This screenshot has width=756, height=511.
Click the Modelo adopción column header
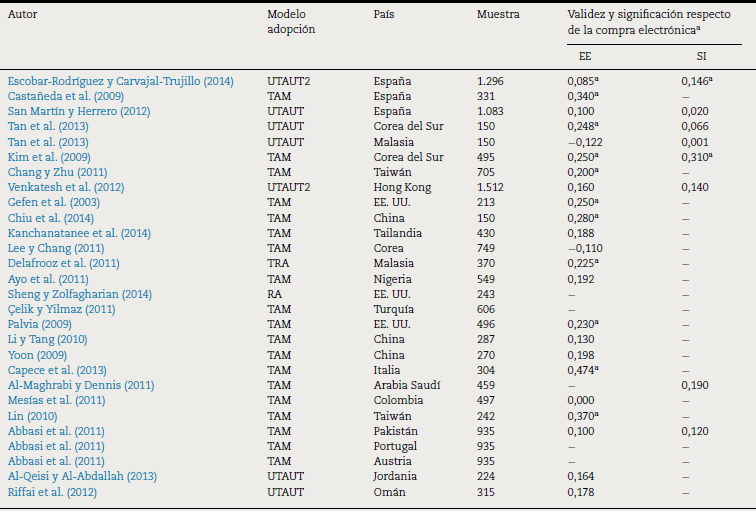coord(291,23)
